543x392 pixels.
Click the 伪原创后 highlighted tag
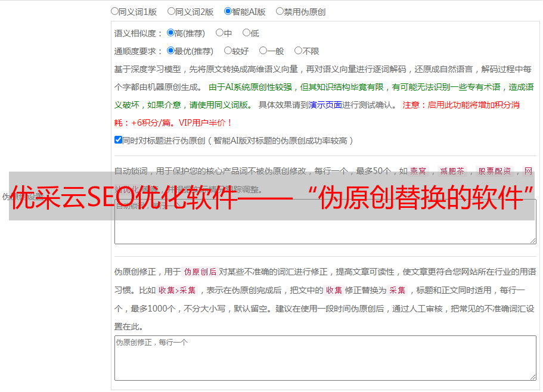(x=200, y=272)
